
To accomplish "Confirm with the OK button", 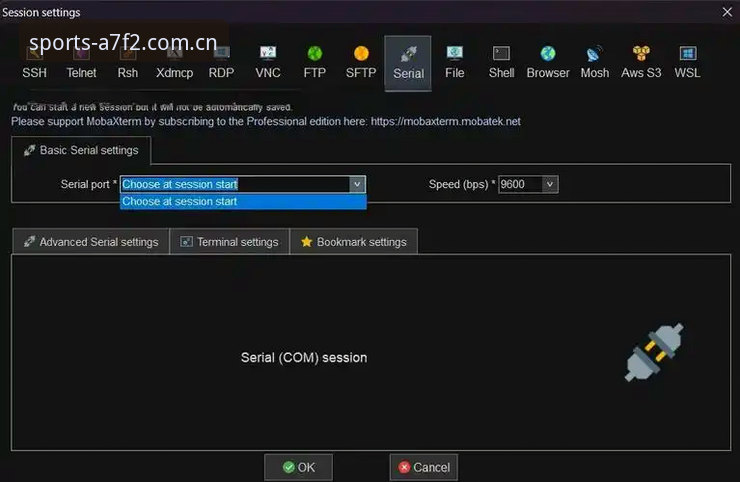I will (x=298, y=467).
